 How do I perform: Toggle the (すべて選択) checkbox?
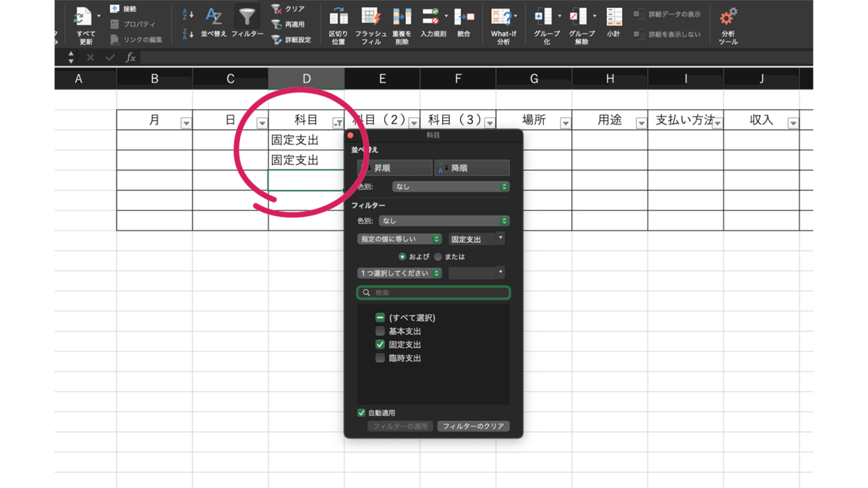pos(380,317)
